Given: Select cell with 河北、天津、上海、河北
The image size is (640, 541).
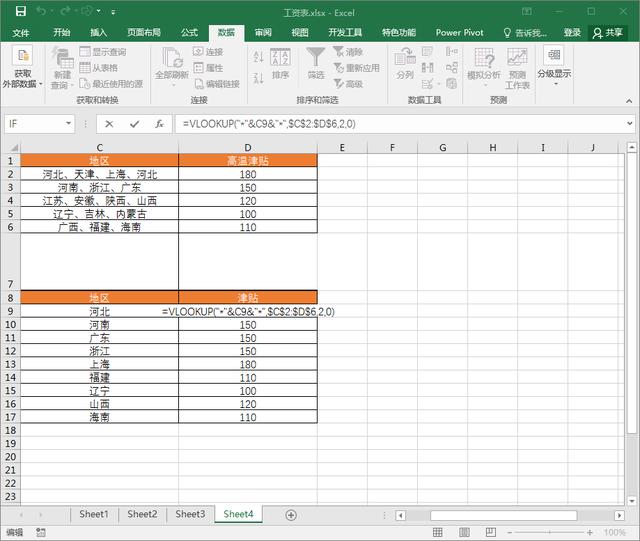Looking at the screenshot, I should pyautogui.click(x=99, y=174).
